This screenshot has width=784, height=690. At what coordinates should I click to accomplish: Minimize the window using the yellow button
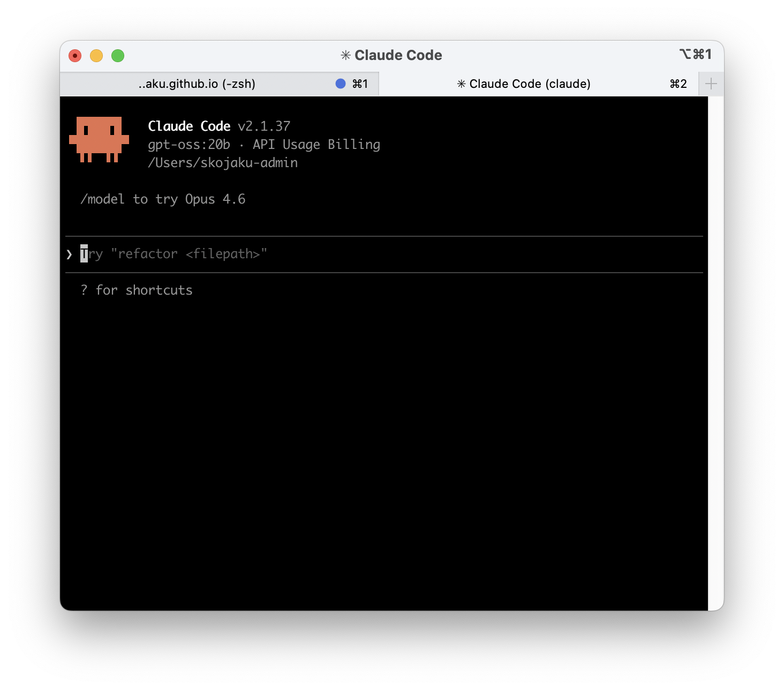96,56
